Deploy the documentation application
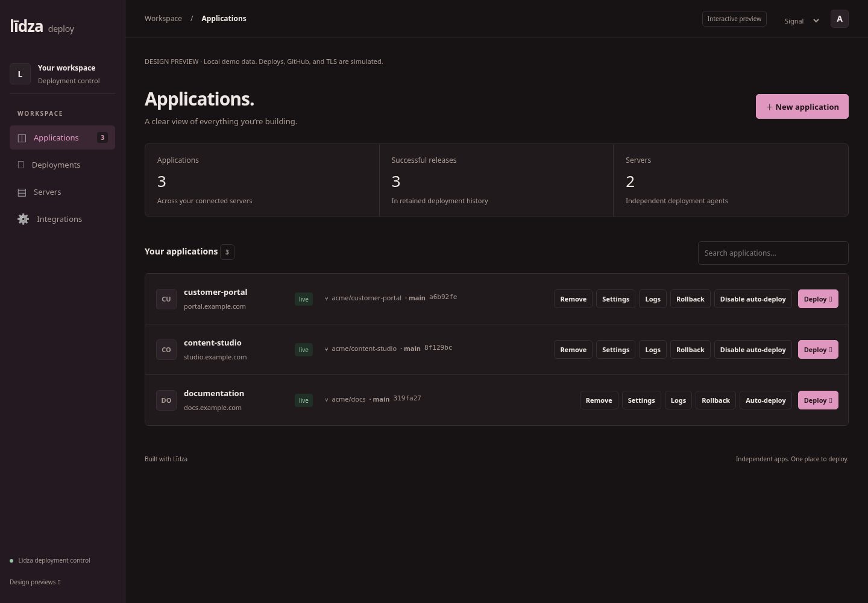The height and width of the screenshot is (603, 868). (x=818, y=400)
